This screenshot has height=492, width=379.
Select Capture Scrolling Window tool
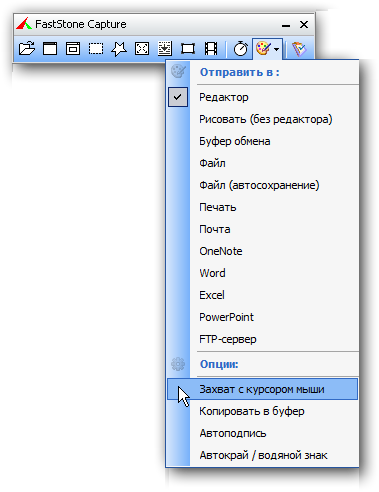tap(165, 49)
